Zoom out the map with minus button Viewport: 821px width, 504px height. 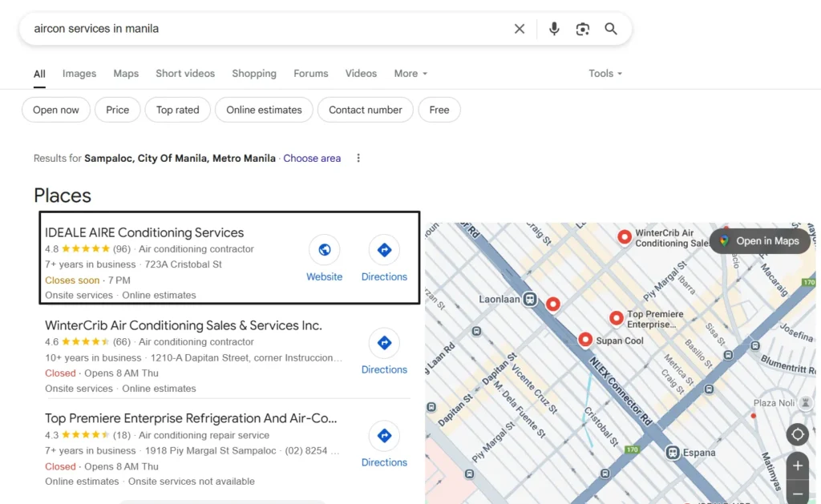click(798, 493)
